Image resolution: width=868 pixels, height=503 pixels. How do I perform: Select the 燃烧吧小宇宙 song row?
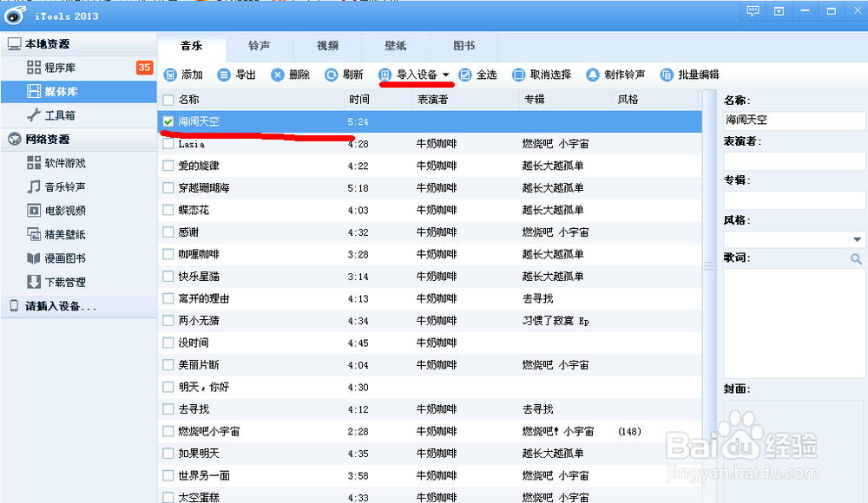click(x=430, y=431)
